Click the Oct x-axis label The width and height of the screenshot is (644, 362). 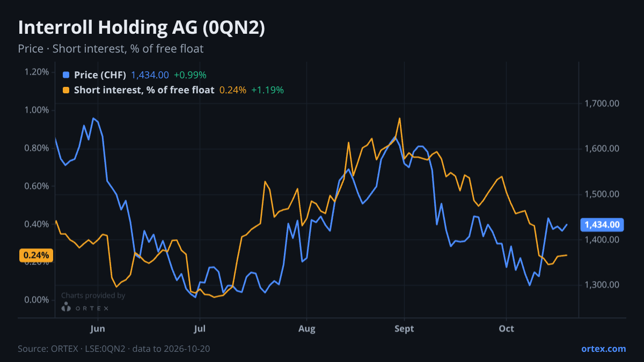(506, 328)
